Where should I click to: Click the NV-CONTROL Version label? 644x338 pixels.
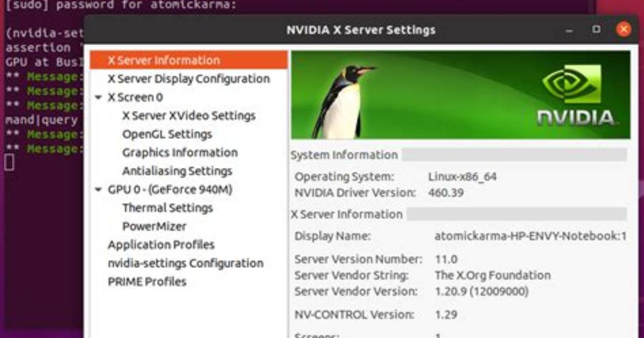coord(354,315)
